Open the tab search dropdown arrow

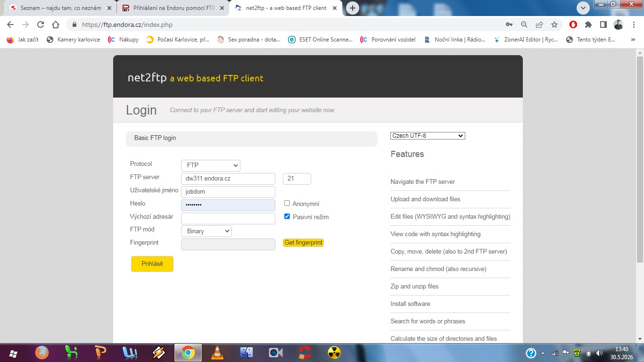click(x=583, y=8)
